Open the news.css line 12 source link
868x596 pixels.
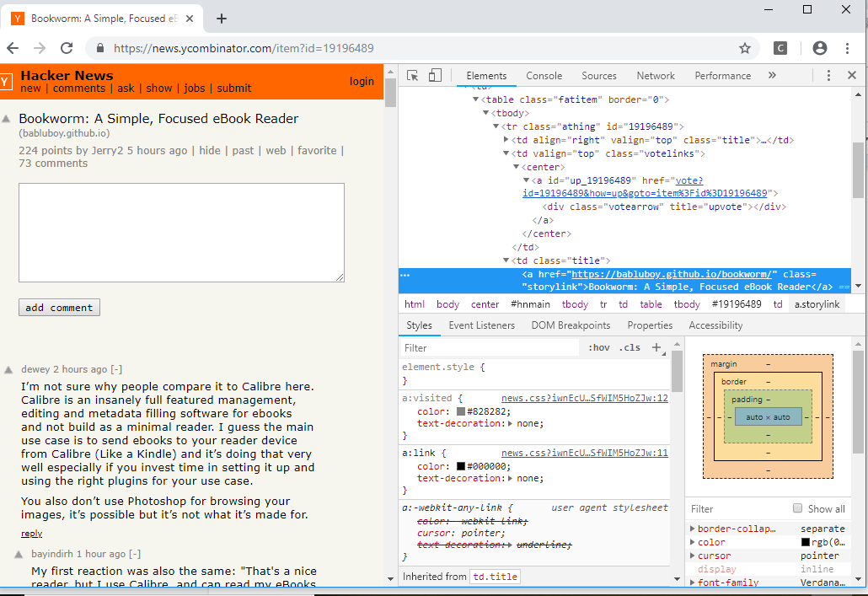click(585, 398)
